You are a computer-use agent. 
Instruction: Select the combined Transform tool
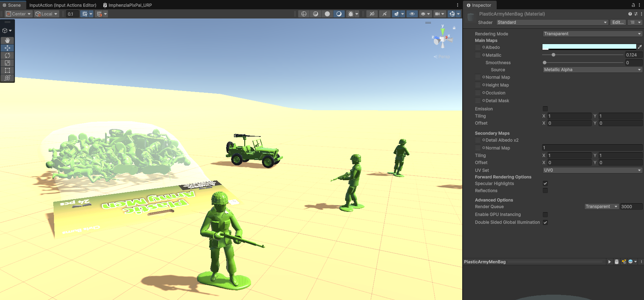pos(7,78)
